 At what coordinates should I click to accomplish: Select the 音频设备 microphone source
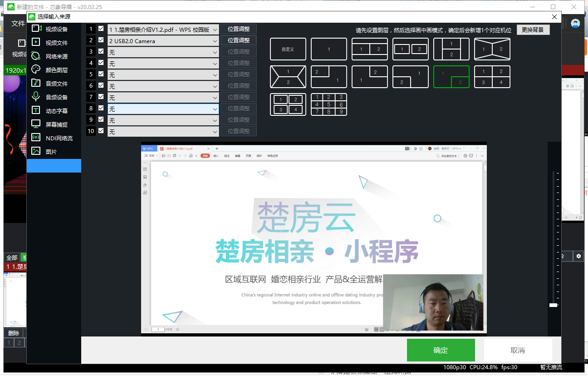click(54, 97)
